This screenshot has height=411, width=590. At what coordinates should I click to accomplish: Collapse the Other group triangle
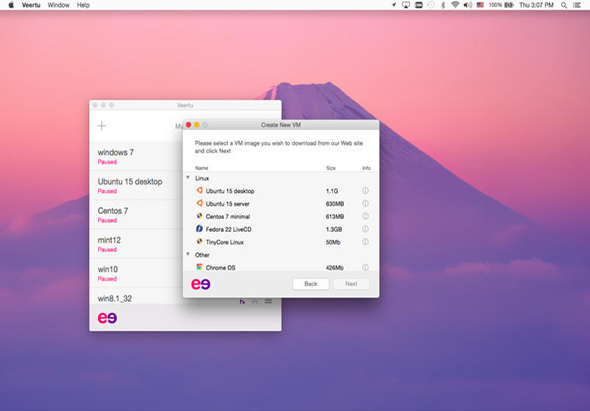click(x=188, y=254)
